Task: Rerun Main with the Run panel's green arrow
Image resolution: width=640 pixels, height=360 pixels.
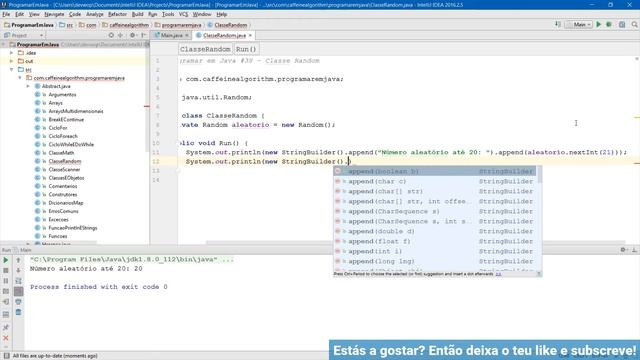Action: [x=6, y=260]
